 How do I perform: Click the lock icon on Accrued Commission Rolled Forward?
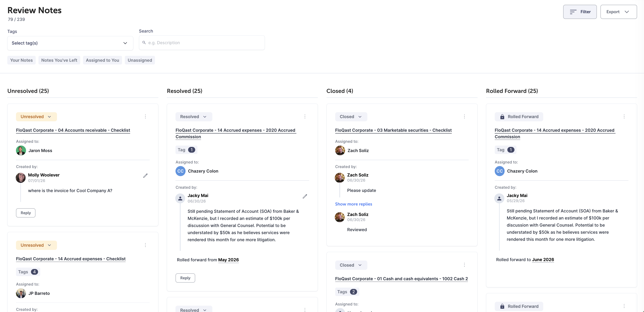click(x=502, y=117)
